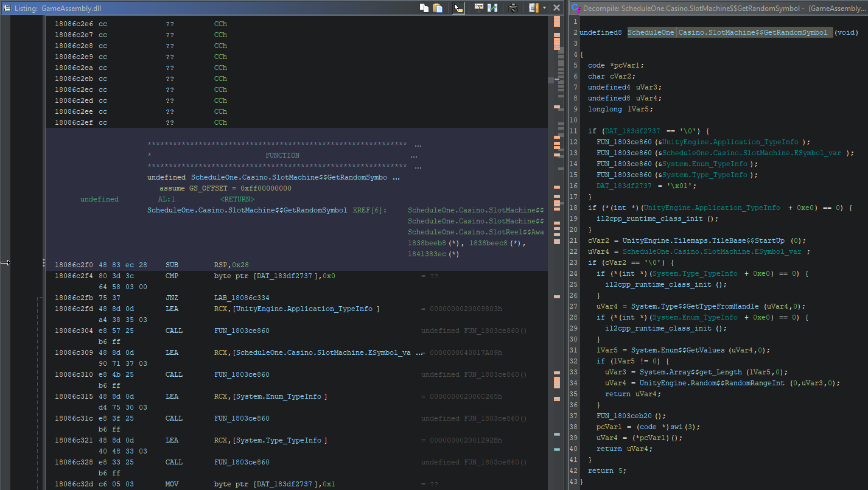Follow the LAB_18086c334 jump label
Image resolution: width=868 pixels, height=490 pixels.
[241, 298]
